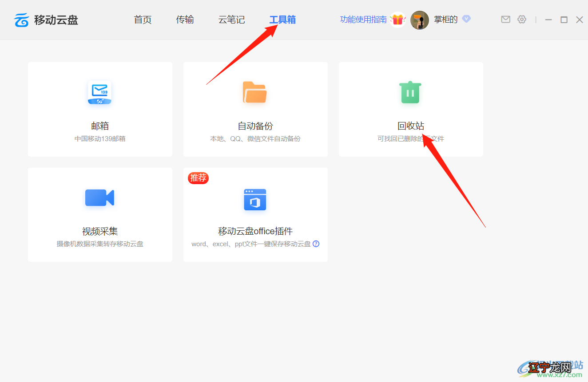Open the 自动备份 folder icon

255,92
